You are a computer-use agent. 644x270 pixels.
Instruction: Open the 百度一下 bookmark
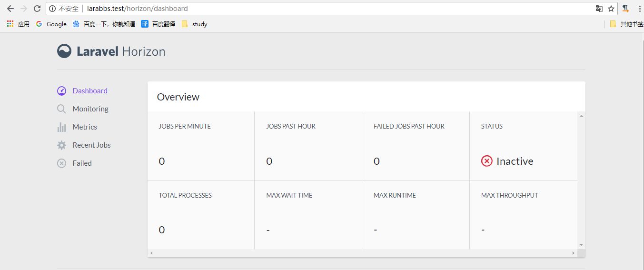pos(104,24)
